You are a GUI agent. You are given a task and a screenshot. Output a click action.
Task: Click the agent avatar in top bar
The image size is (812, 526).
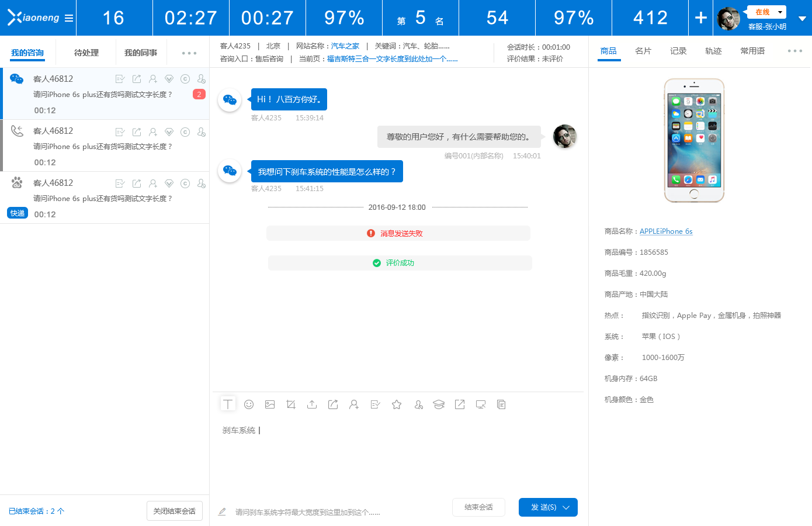(x=728, y=19)
